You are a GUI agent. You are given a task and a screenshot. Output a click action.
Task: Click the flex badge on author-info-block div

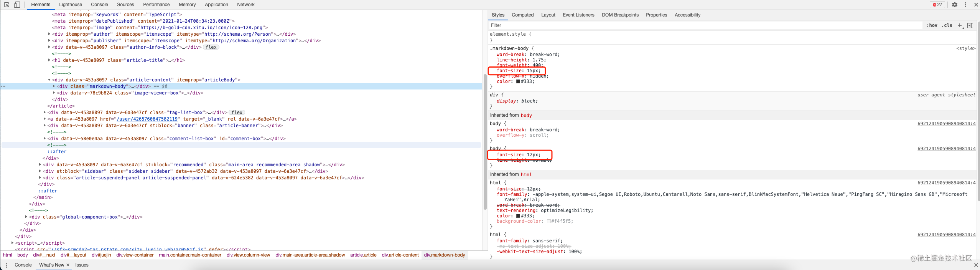(211, 47)
